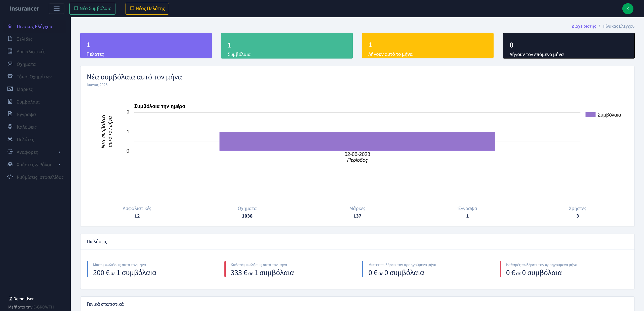Screen dimensions: 644x311
Task: Click the document icon next to Συμβόλαια
Action: pyautogui.click(x=10, y=101)
